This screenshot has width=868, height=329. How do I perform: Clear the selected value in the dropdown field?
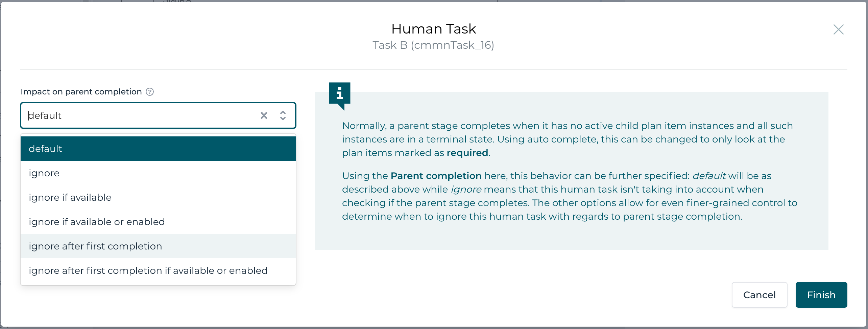(x=264, y=115)
